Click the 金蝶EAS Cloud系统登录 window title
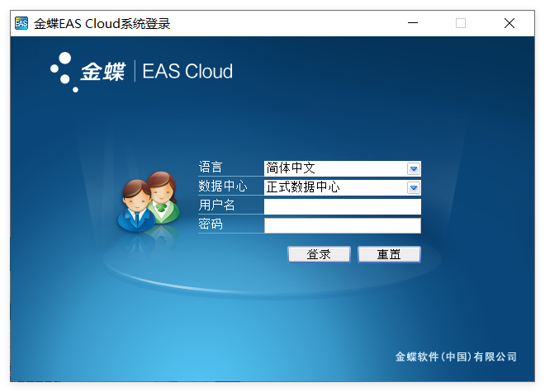Viewport: 545px width, 392px height. point(102,24)
